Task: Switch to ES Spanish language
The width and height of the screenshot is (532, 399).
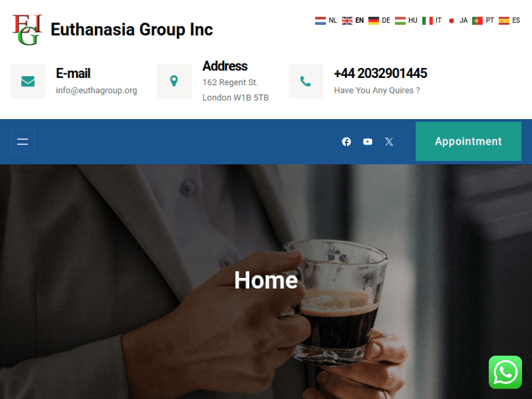Action: (x=509, y=21)
